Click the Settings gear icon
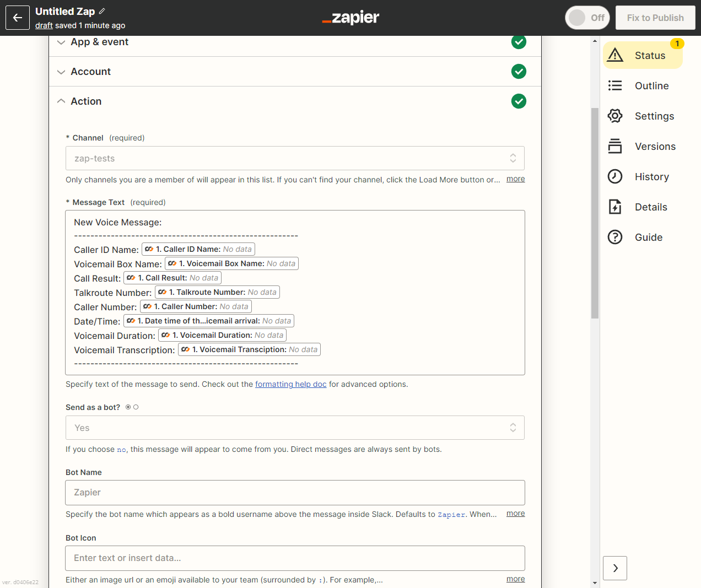The width and height of the screenshot is (701, 588). click(615, 116)
